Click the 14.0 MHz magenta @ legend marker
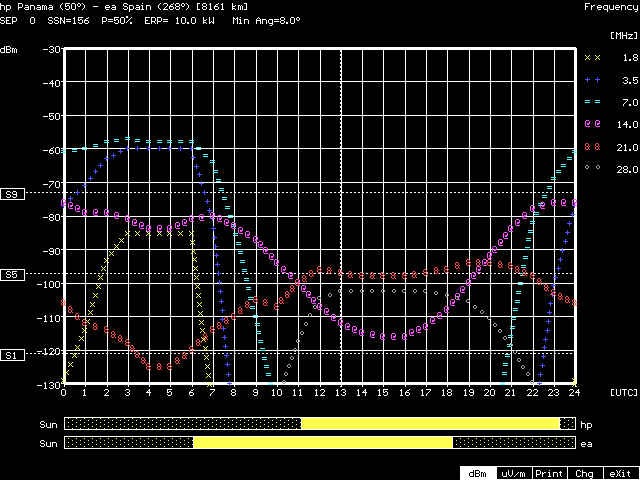The height and width of the screenshot is (480, 640). [x=593, y=124]
